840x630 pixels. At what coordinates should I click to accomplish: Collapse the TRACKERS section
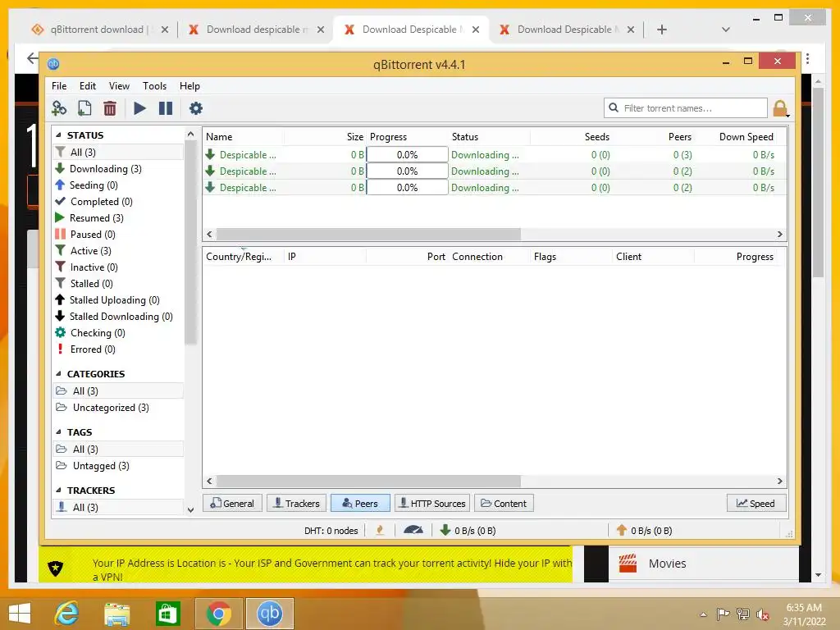[58, 491]
